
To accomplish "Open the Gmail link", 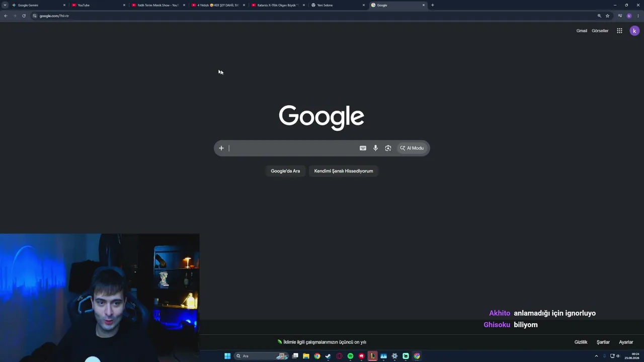I will [x=582, y=31].
